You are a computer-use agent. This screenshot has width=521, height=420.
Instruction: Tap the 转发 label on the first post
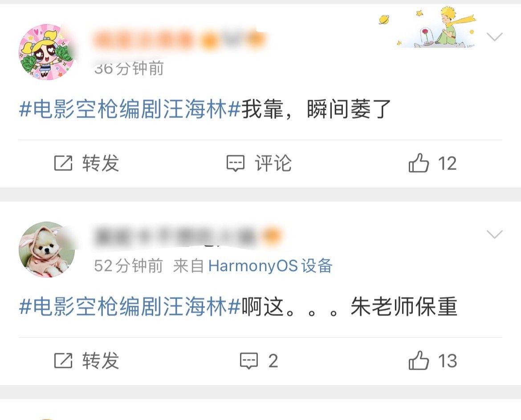tap(100, 163)
